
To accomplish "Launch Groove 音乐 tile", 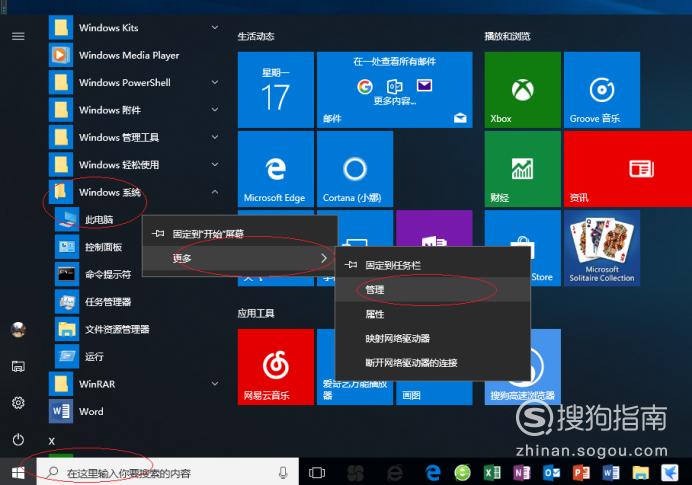I will point(602,90).
